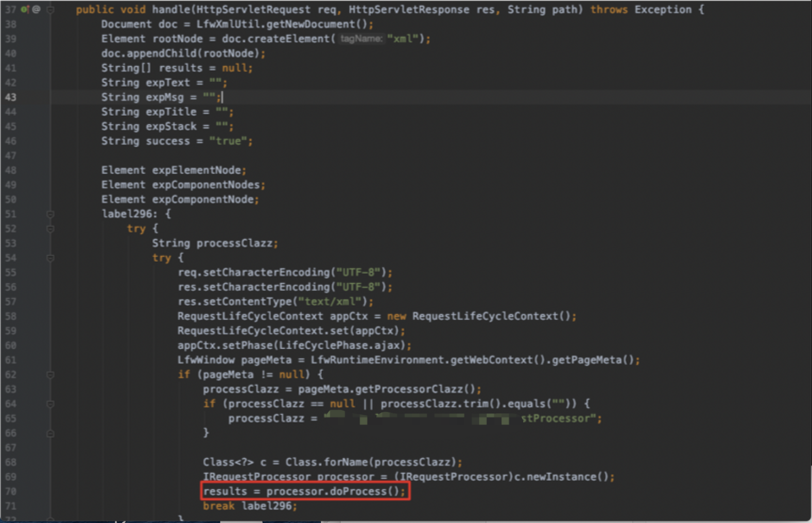Collapse the label296 block fold marker

point(50,214)
